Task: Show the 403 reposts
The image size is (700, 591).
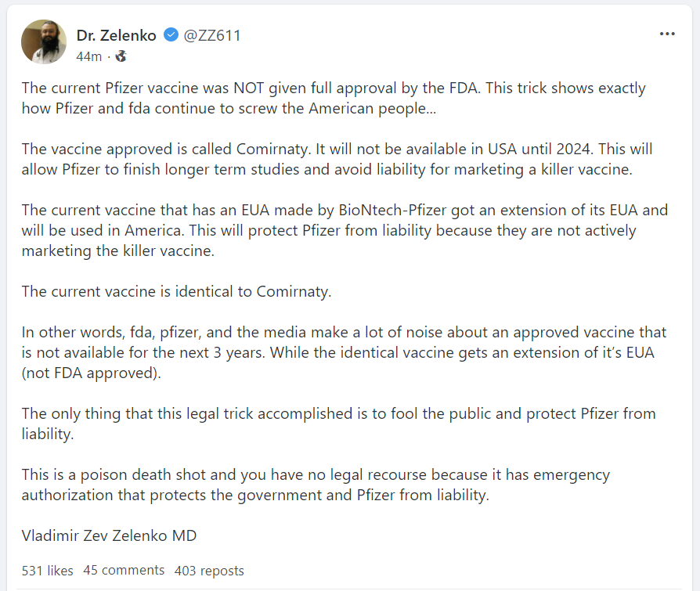Action: [x=209, y=571]
